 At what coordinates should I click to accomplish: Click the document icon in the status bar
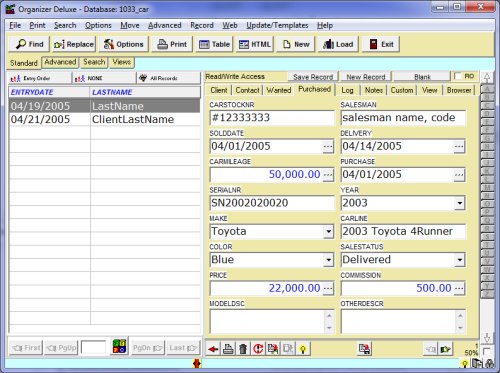(477, 363)
